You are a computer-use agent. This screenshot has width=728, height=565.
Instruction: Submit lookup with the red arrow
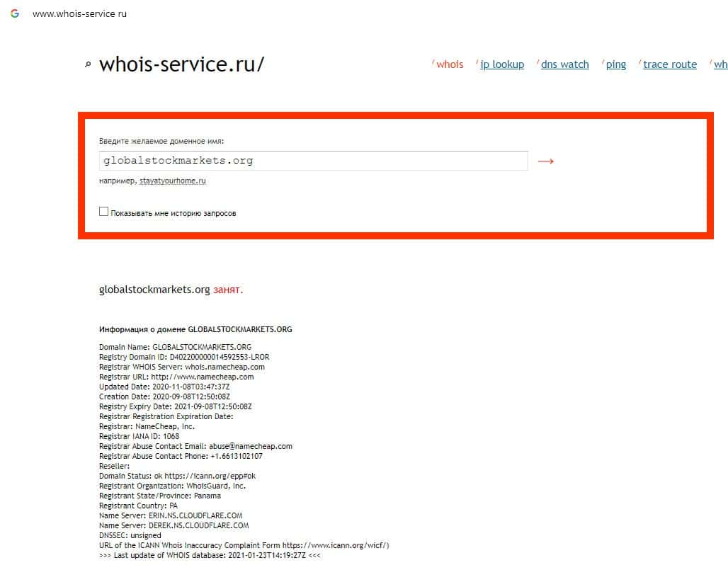tap(545, 161)
